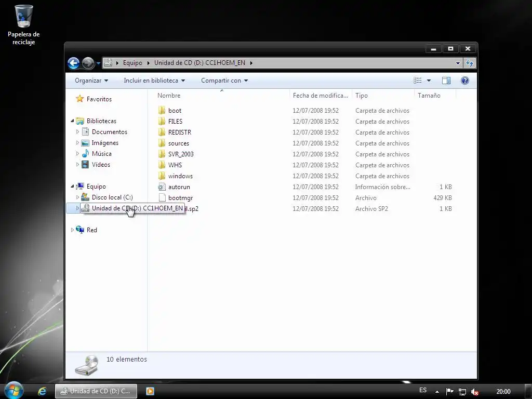Open Action Center flag icon
The image size is (532, 399).
tap(449, 391)
